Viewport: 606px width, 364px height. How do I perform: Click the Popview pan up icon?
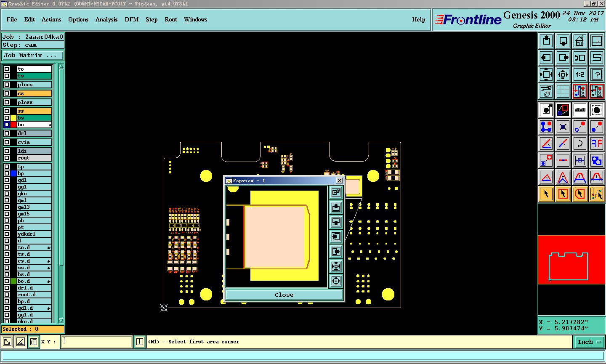(x=336, y=207)
